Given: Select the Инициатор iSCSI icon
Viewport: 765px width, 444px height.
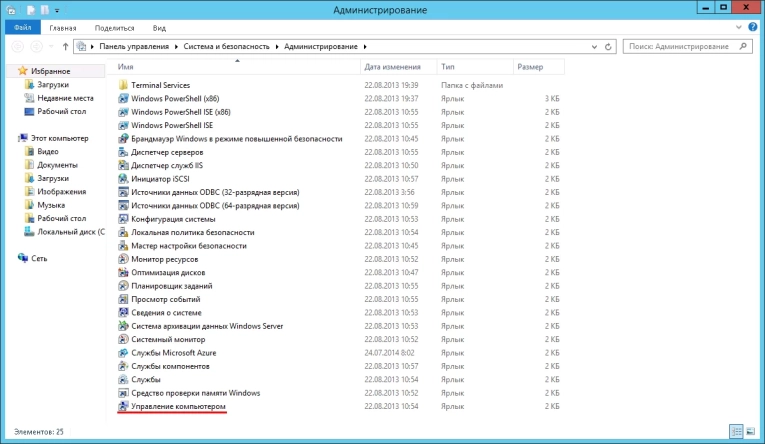Looking at the screenshot, I should pyautogui.click(x=124, y=178).
